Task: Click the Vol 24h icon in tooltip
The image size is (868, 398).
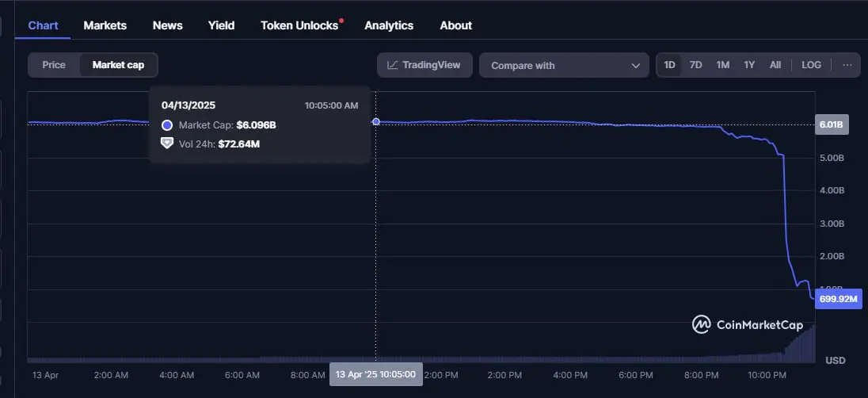Action: coord(167,144)
